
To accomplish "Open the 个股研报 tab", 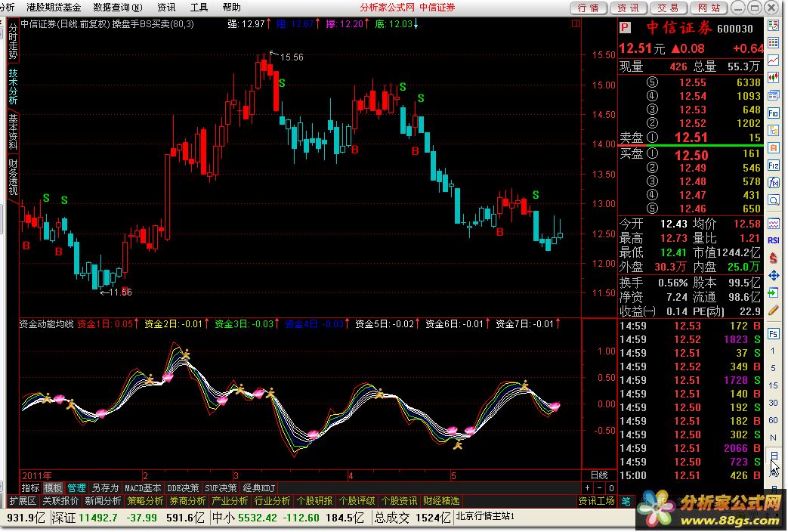I will (314, 501).
